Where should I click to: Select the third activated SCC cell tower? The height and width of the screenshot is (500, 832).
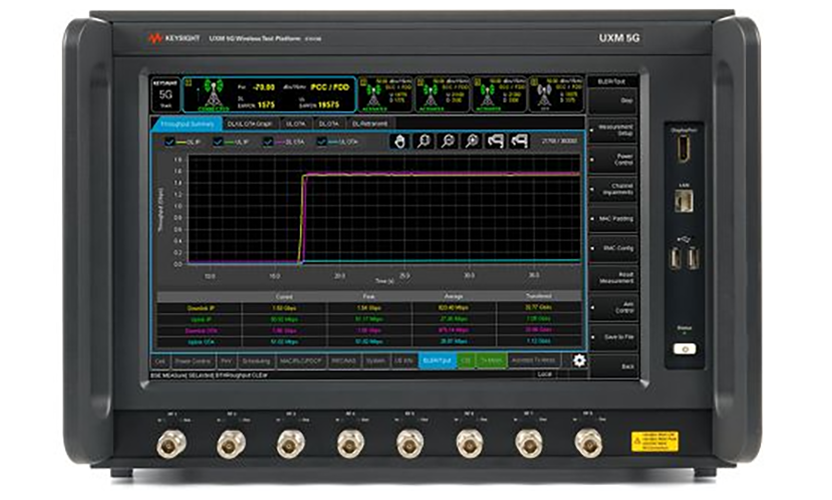487,94
